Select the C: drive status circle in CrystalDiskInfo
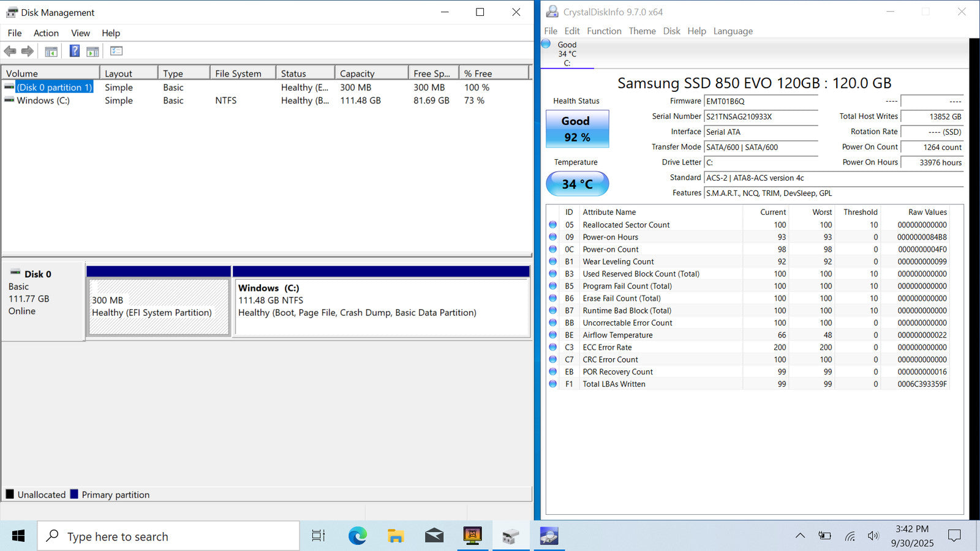 [x=546, y=44]
